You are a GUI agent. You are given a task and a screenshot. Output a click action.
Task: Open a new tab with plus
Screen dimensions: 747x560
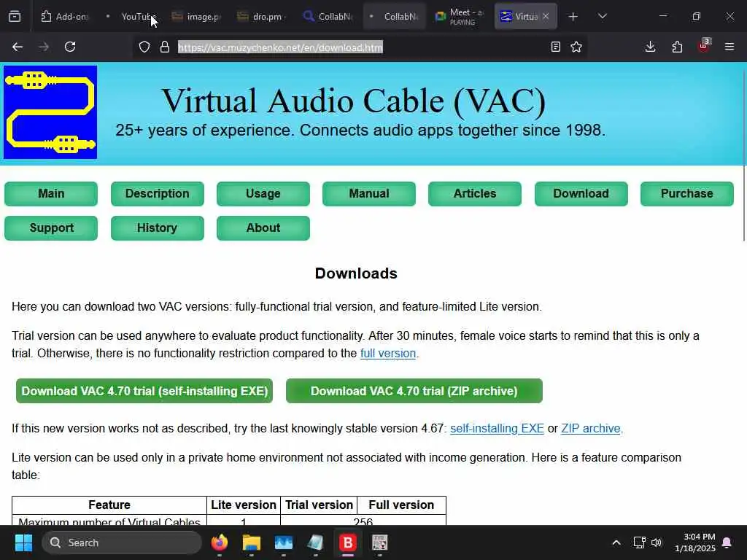pyautogui.click(x=573, y=17)
